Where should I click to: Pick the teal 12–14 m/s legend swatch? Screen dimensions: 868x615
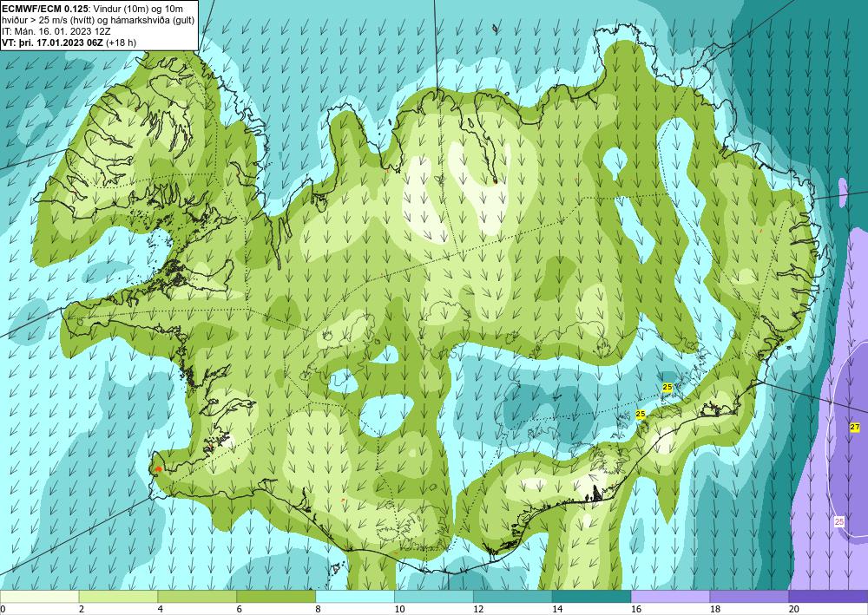tap(513, 597)
